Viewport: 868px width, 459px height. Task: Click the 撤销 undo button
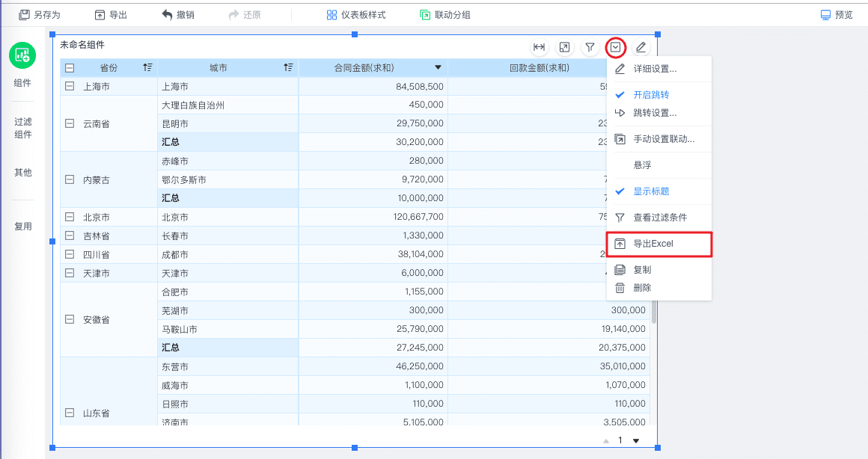(x=177, y=15)
